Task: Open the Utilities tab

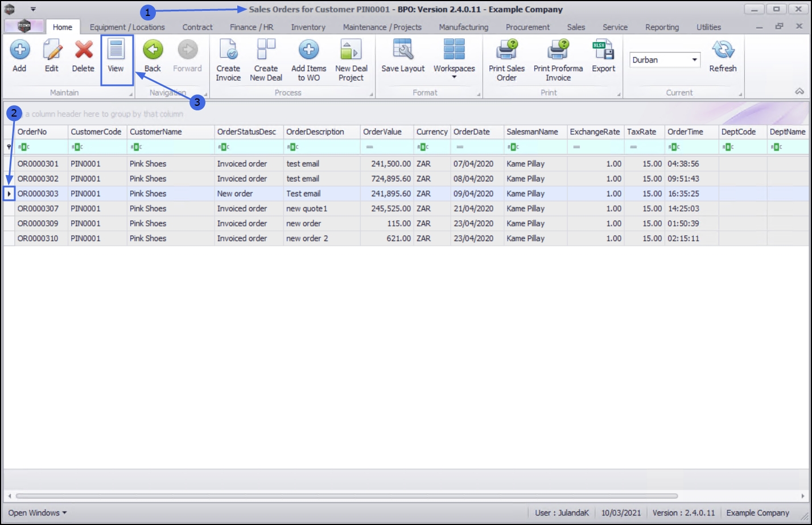Action: pyautogui.click(x=708, y=27)
